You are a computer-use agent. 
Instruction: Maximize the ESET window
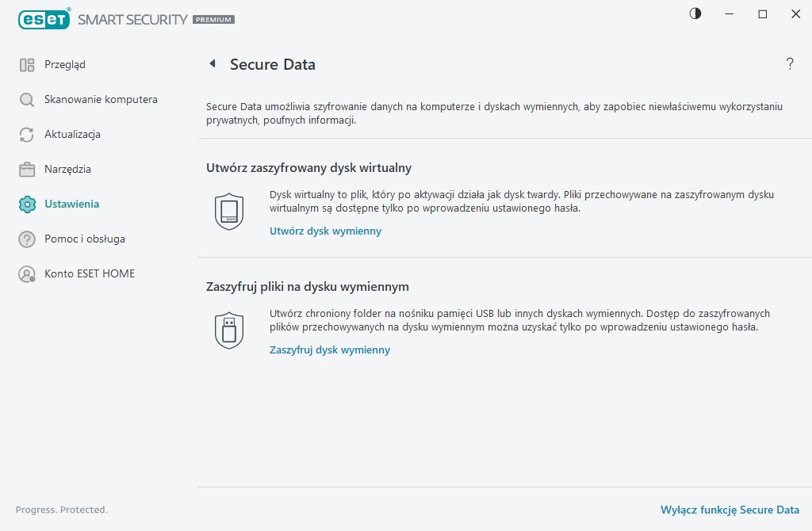(762, 13)
